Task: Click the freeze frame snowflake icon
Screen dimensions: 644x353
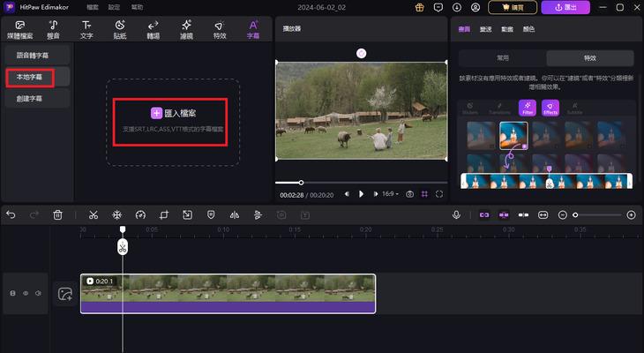Action: tap(116, 214)
